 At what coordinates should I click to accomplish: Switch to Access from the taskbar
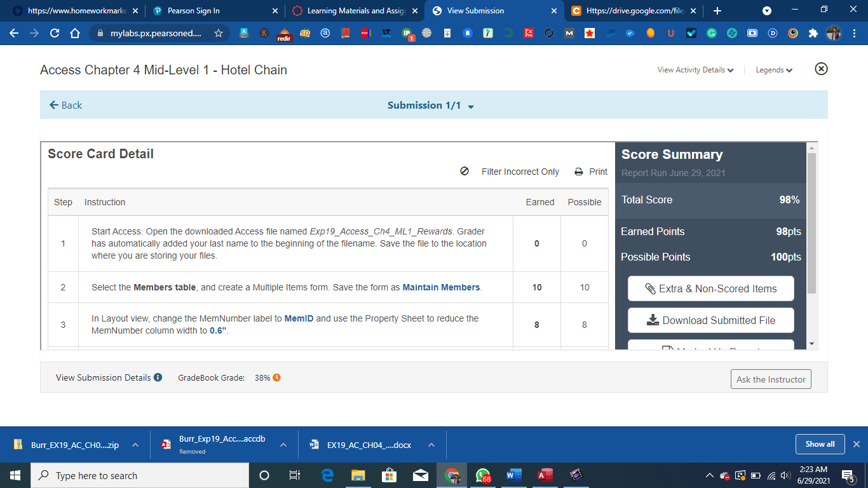pyautogui.click(x=545, y=475)
